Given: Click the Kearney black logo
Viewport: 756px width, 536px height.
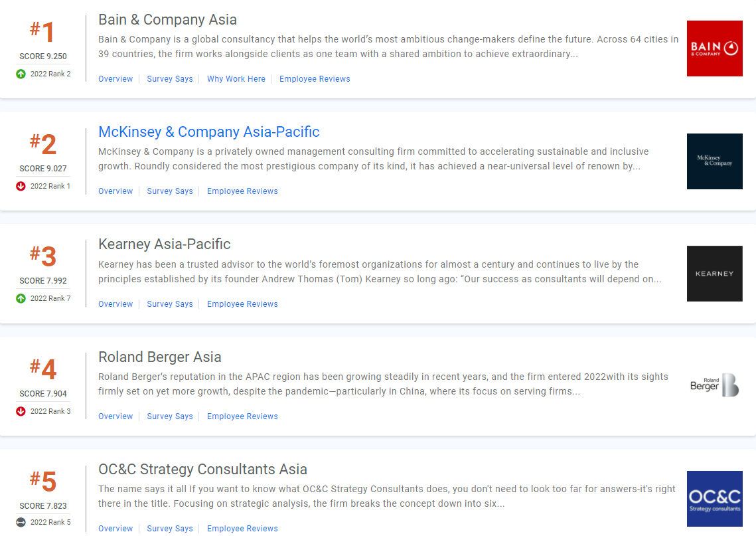Looking at the screenshot, I should click(x=715, y=274).
